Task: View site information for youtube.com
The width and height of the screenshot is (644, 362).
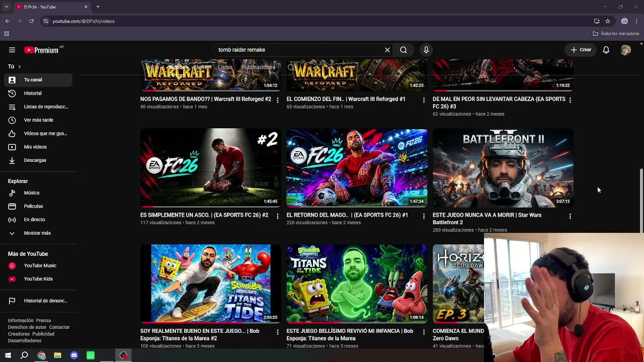Action: tap(46, 21)
